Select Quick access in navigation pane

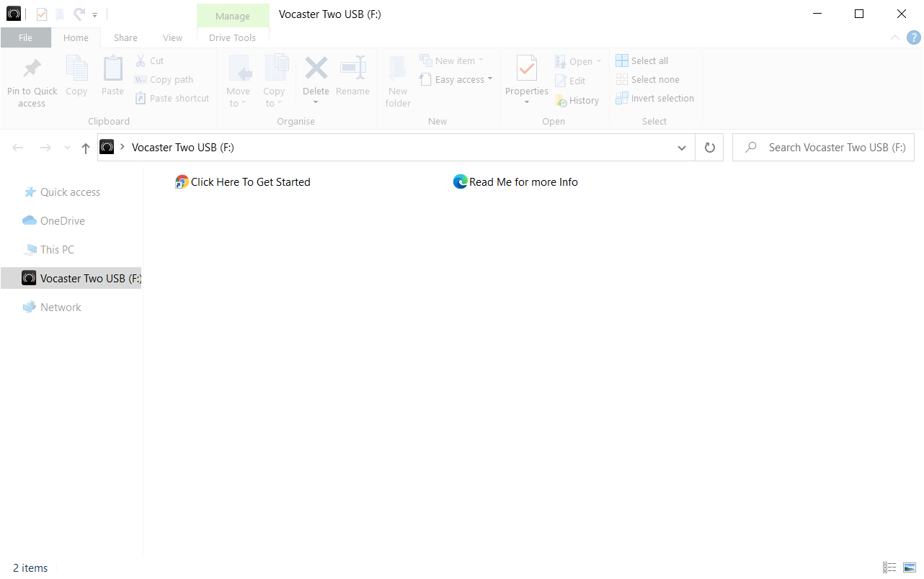tap(71, 192)
